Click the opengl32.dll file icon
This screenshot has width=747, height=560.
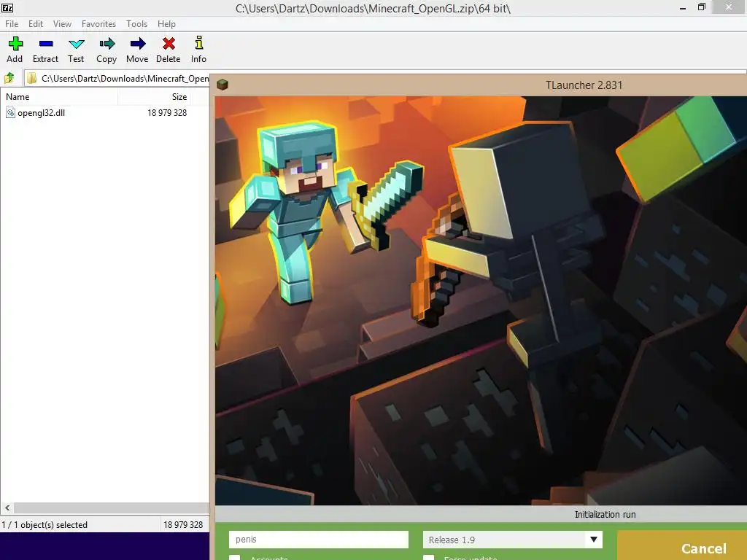tap(10, 113)
